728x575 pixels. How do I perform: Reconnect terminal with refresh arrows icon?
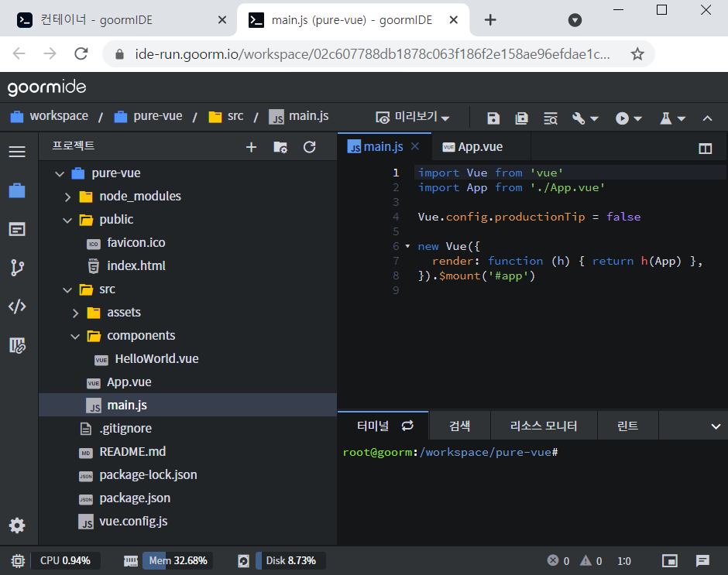(407, 426)
